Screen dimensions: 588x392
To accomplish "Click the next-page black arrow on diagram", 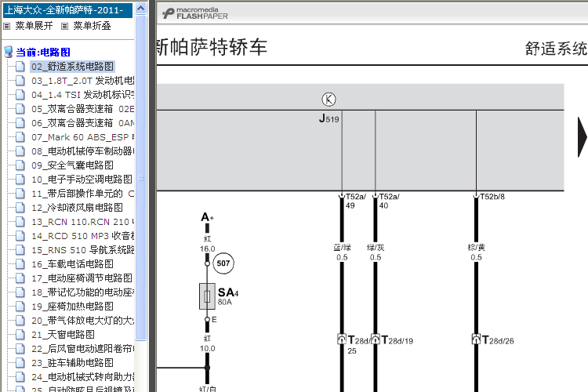I will click(583, 137).
